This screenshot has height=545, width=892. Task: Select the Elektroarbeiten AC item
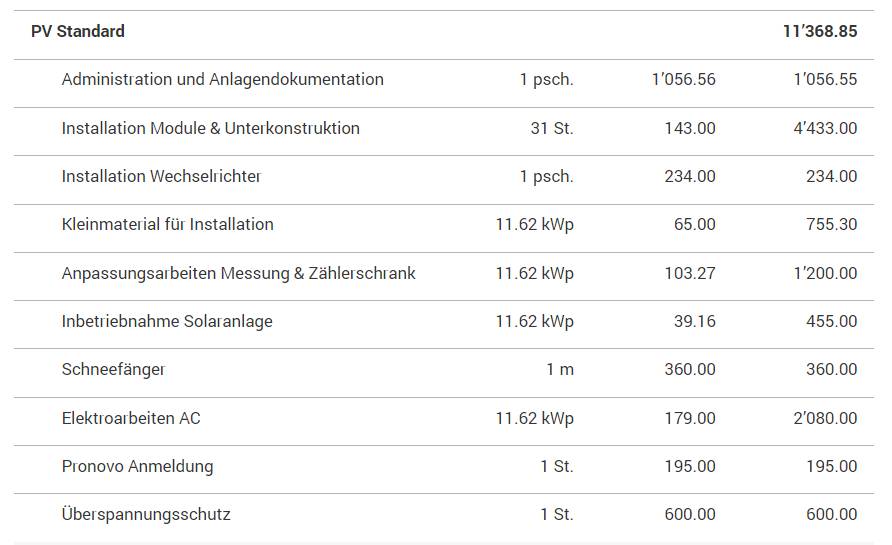click(x=131, y=418)
